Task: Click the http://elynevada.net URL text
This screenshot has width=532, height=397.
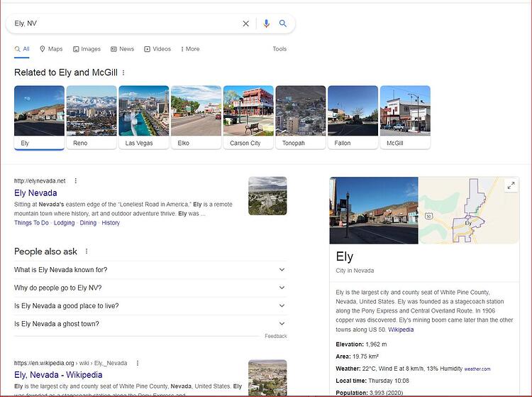Action: coord(40,180)
